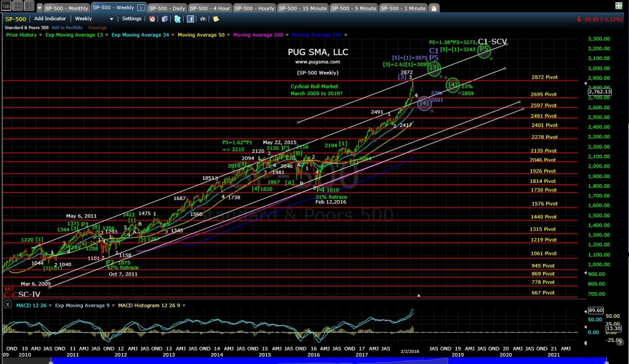Viewport: 629px width, 364px height.
Task: Click the binoculars watch icon
Action: pos(203,19)
